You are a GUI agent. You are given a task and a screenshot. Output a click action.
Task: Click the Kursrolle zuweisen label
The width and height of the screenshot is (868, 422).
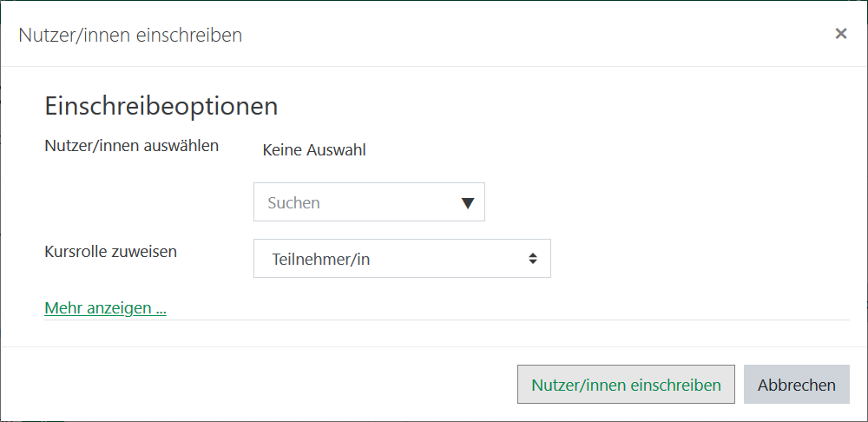pos(110,252)
